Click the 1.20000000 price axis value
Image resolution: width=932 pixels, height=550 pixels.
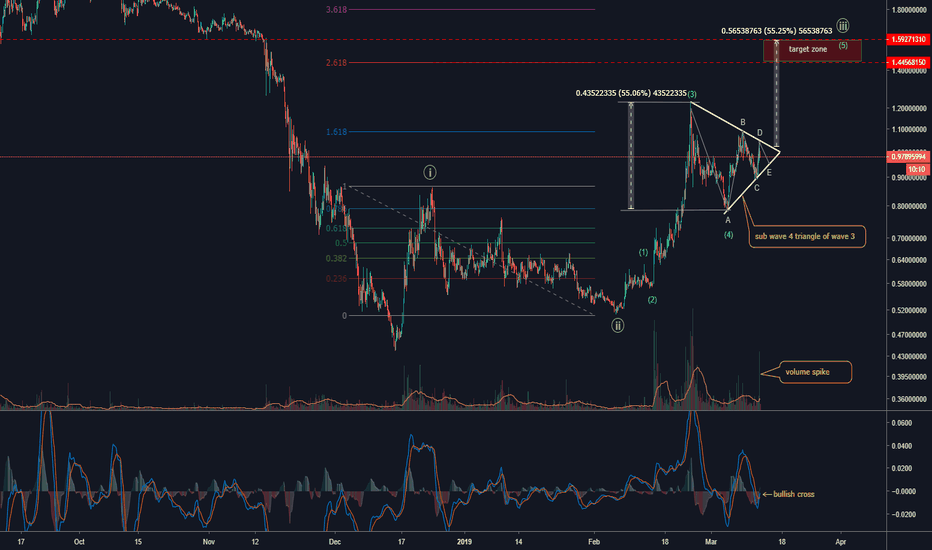(x=909, y=108)
